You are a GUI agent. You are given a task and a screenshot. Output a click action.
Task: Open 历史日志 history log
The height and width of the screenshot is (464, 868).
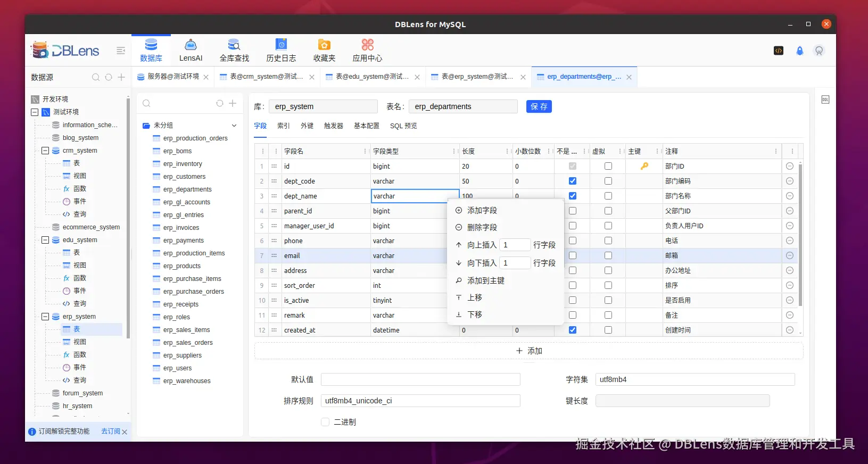click(281, 51)
